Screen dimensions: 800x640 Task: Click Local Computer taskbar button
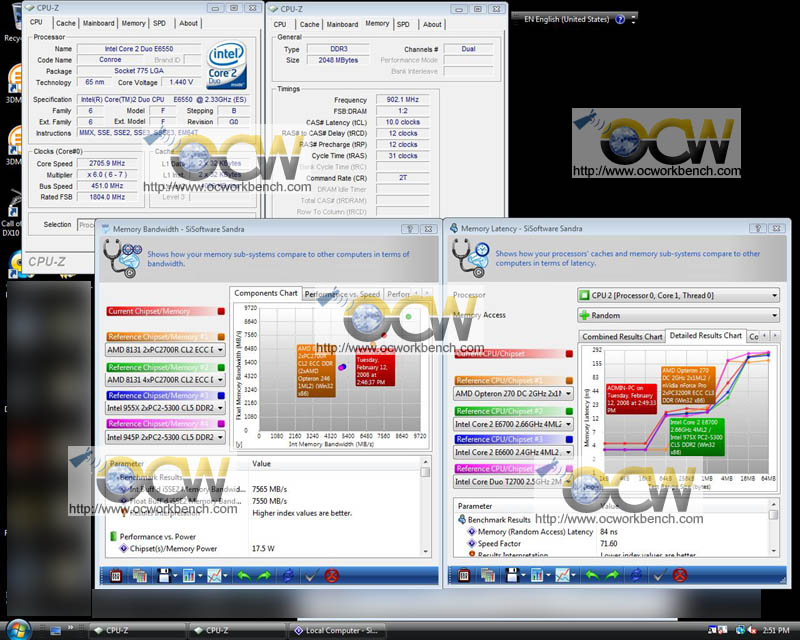point(337,631)
